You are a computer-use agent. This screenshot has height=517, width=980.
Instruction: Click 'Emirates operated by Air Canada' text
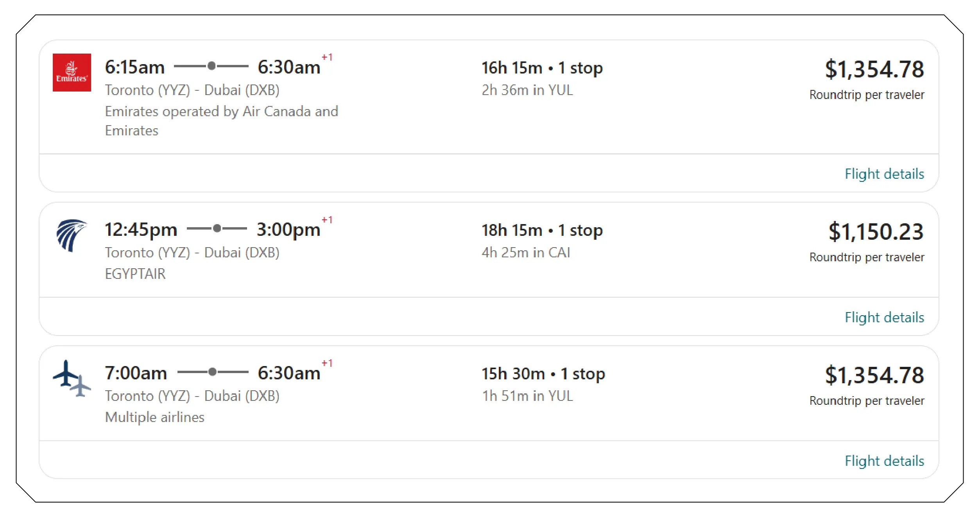pos(221,111)
